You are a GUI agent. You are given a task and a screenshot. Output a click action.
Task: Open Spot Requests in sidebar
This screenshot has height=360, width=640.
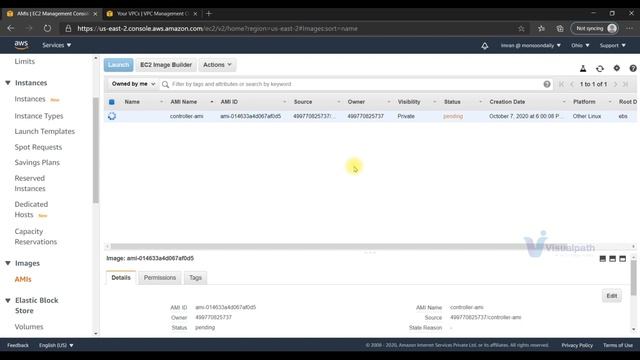[38, 147]
